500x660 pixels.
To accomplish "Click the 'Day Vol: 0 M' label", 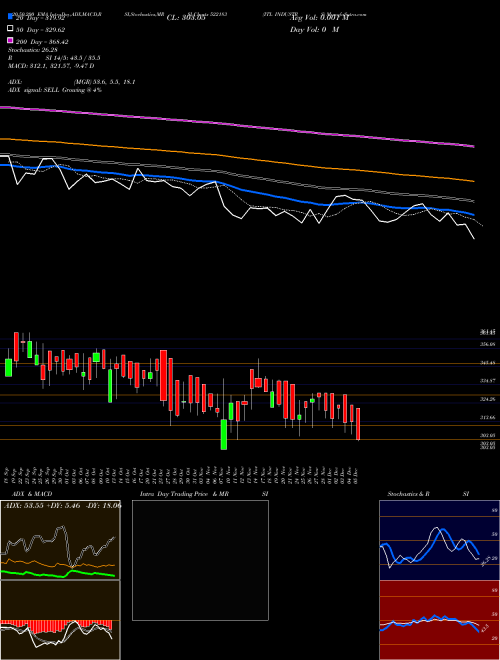I will pyautogui.click(x=314, y=29).
